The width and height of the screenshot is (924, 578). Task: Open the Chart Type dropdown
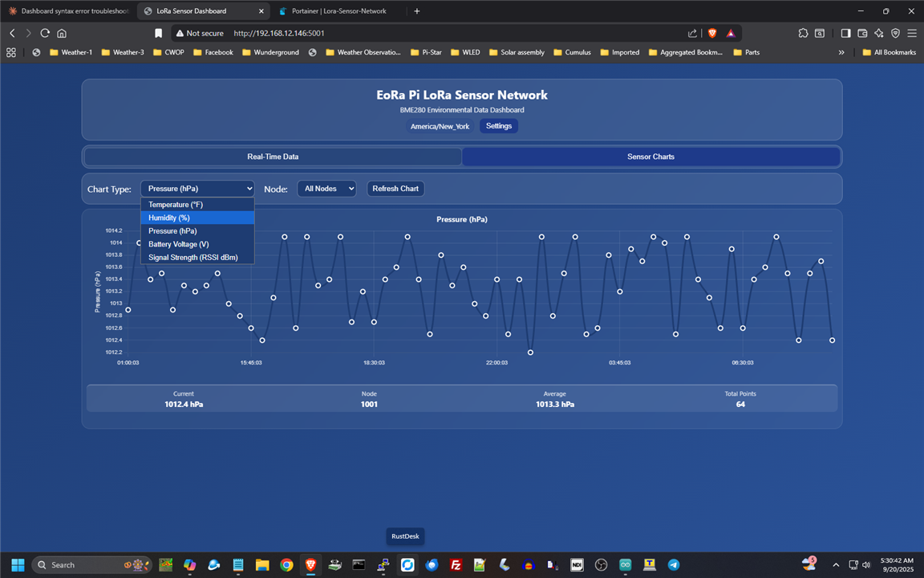[x=197, y=189]
